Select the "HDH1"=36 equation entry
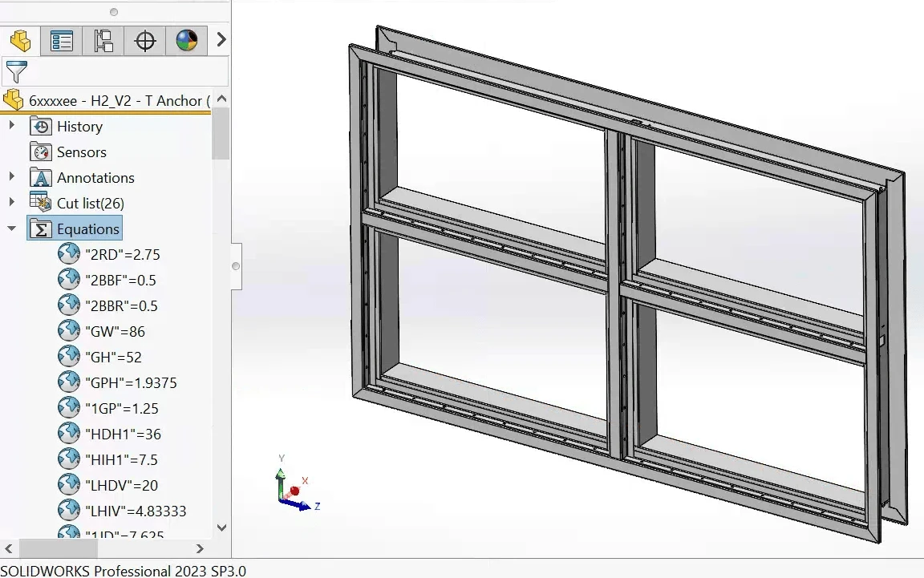The height and width of the screenshot is (578, 924). click(x=123, y=434)
